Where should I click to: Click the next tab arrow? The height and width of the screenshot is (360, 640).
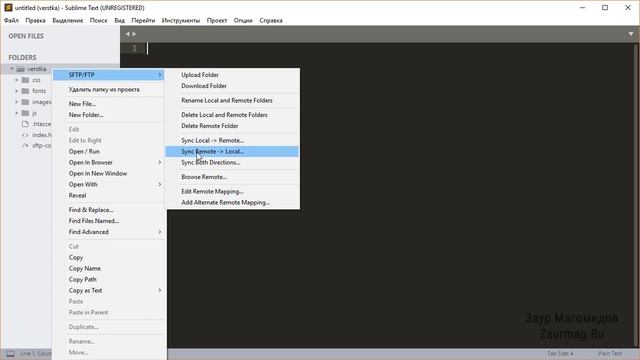coord(134,34)
